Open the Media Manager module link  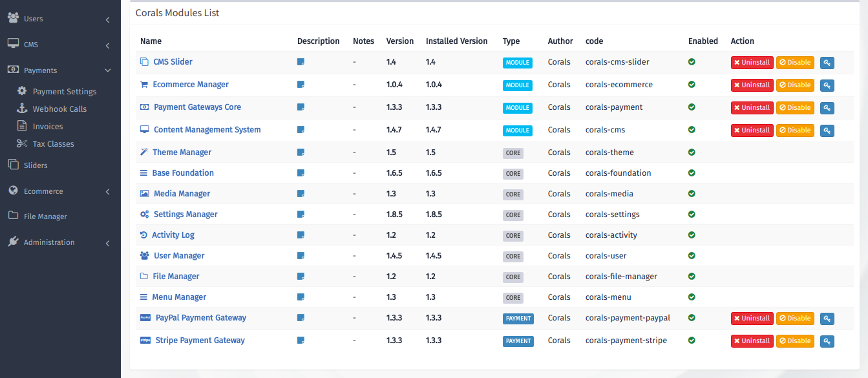tap(182, 194)
